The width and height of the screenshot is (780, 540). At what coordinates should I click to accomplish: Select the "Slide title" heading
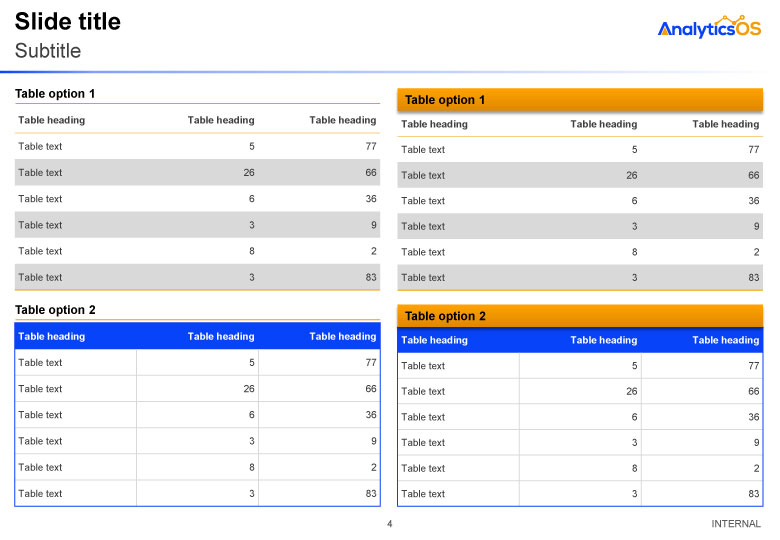point(68,21)
